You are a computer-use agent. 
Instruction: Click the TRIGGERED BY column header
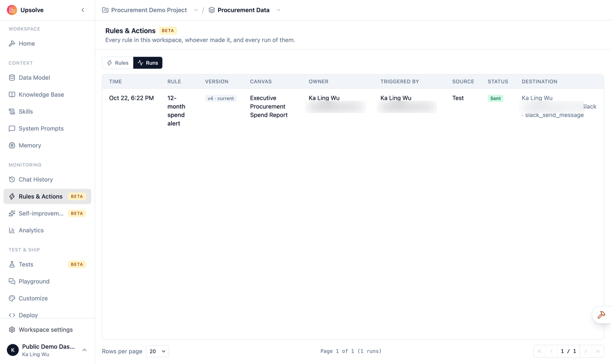pos(399,82)
